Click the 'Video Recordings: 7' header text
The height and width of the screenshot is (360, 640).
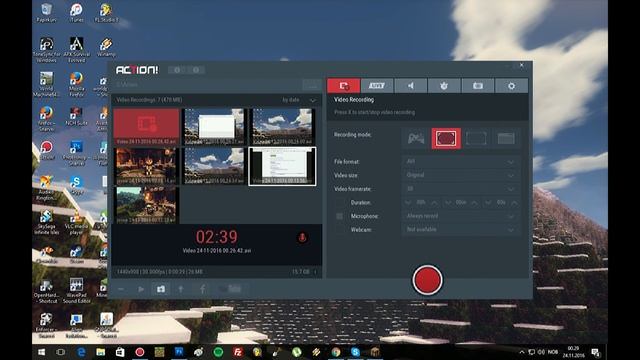point(149,100)
